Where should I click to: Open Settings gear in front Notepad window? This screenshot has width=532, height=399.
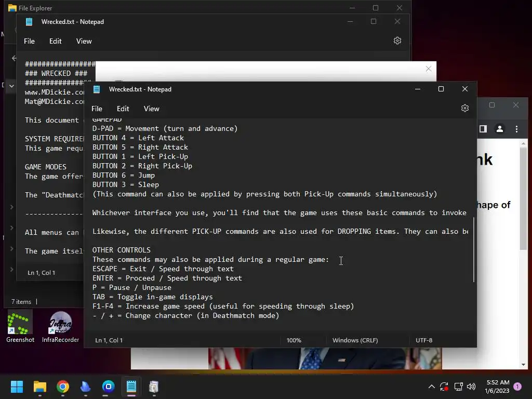[x=465, y=108]
